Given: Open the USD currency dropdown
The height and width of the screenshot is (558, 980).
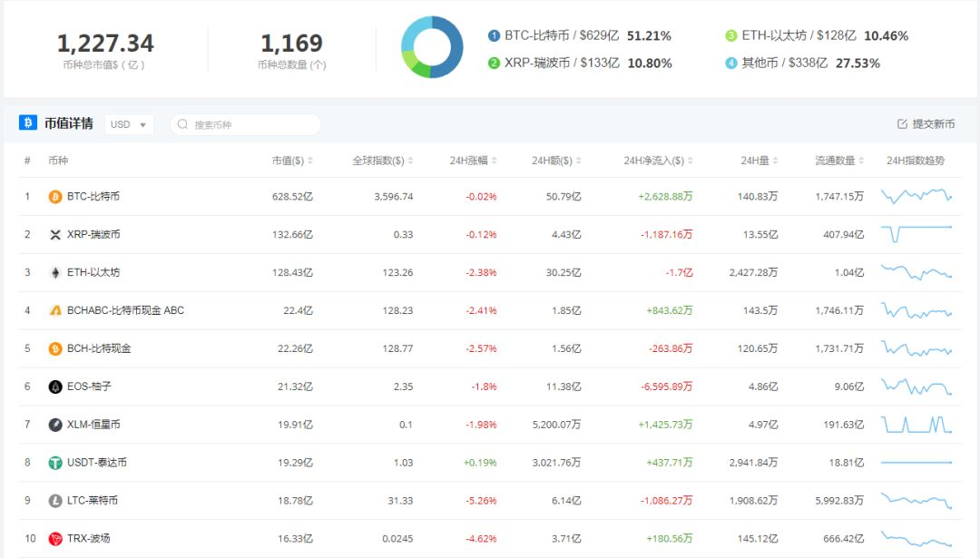Looking at the screenshot, I should 129,124.
